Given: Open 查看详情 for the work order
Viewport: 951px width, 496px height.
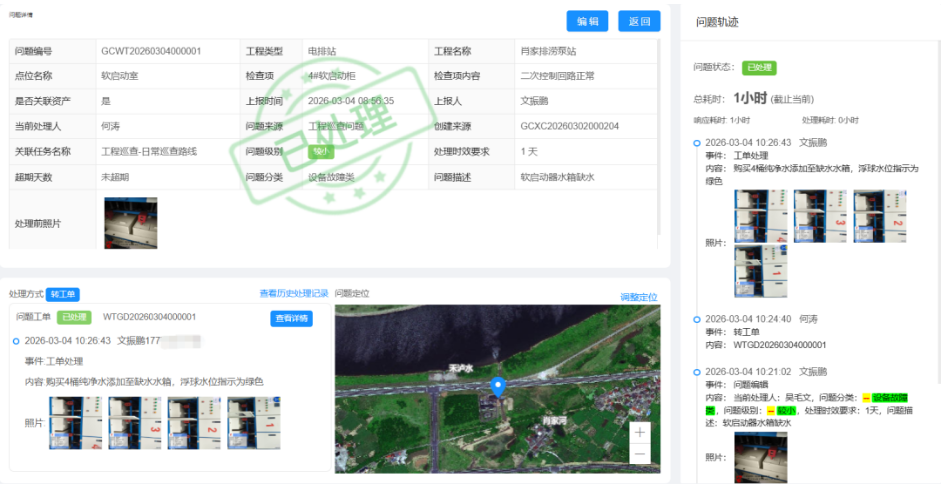Looking at the screenshot, I should pyautogui.click(x=291, y=319).
